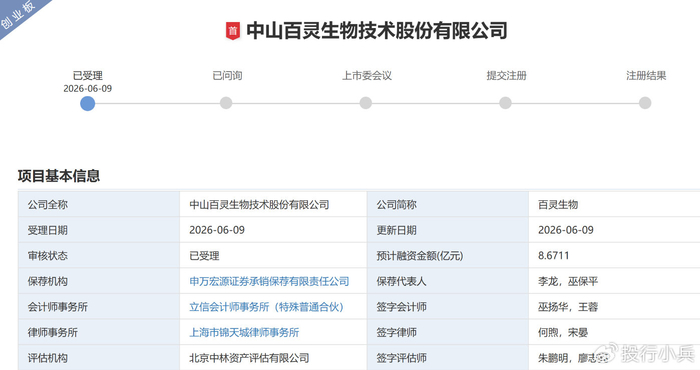Click the 上市委会议 stage label
700x370 pixels.
tap(367, 75)
